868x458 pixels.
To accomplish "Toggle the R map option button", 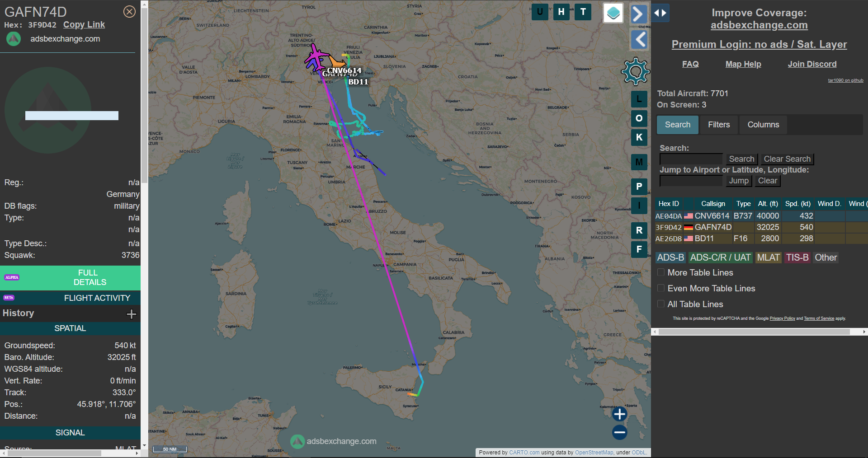I will pos(639,230).
